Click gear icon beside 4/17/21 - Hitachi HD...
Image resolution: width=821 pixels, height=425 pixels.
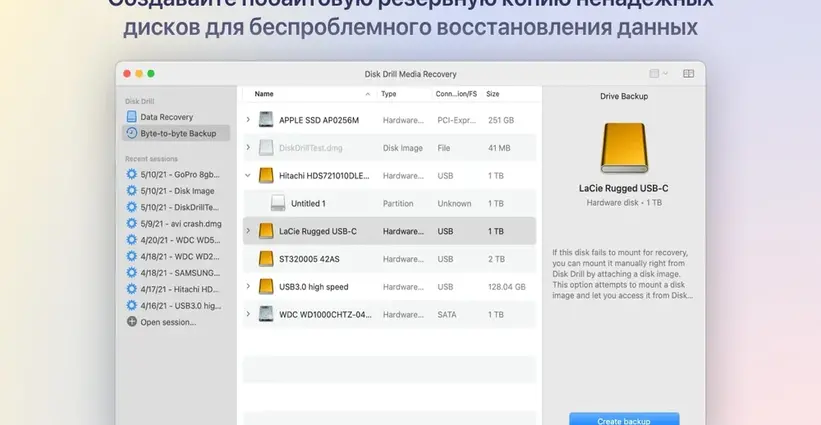click(131, 289)
